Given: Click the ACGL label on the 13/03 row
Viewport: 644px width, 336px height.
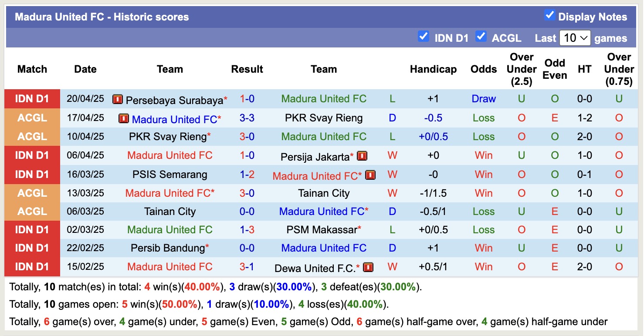Looking at the screenshot, I should [x=32, y=193].
